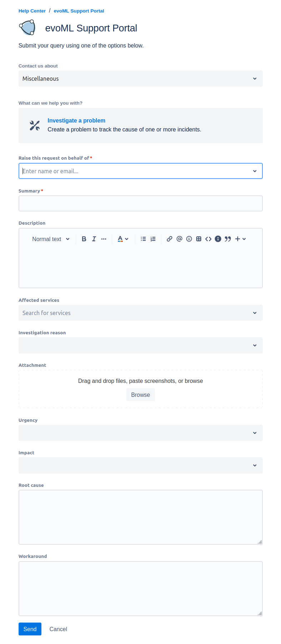Open the Urgency dropdown
The height and width of the screenshot is (644, 281).
(x=141, y=433)
